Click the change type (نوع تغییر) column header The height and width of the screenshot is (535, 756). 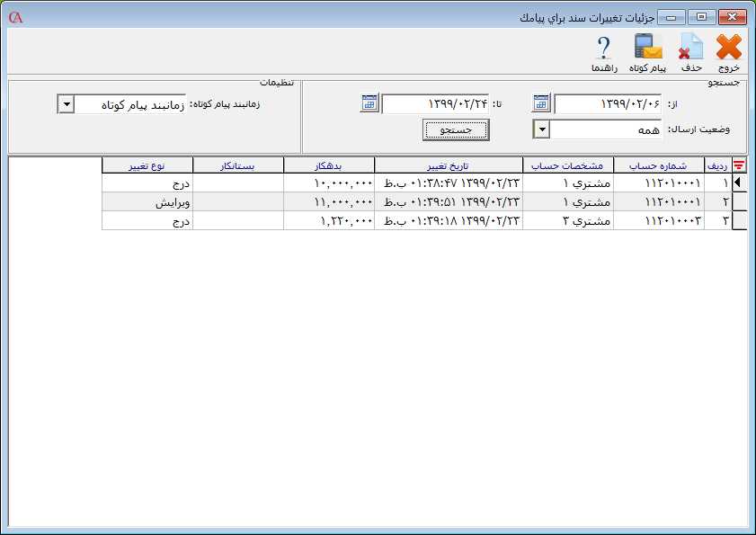[x=147, y=165]
